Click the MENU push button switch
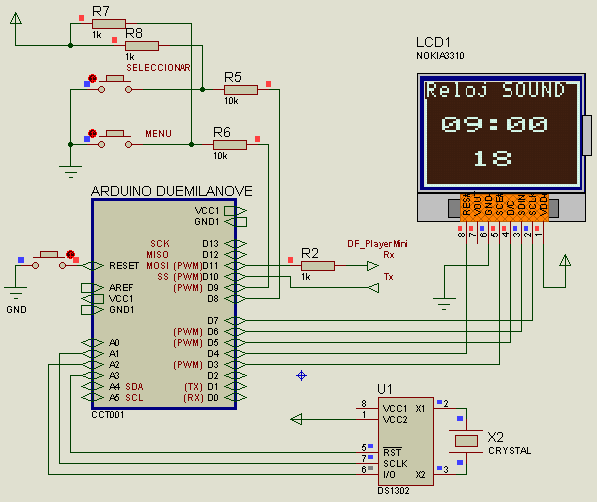The image size is (597, 502). pos(115,139)
